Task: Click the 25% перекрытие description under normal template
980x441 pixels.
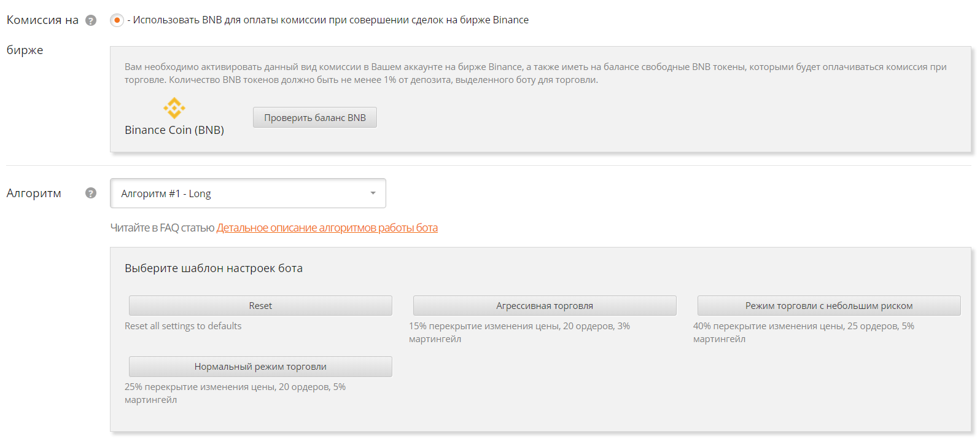Action: click(x=235, y=393)
